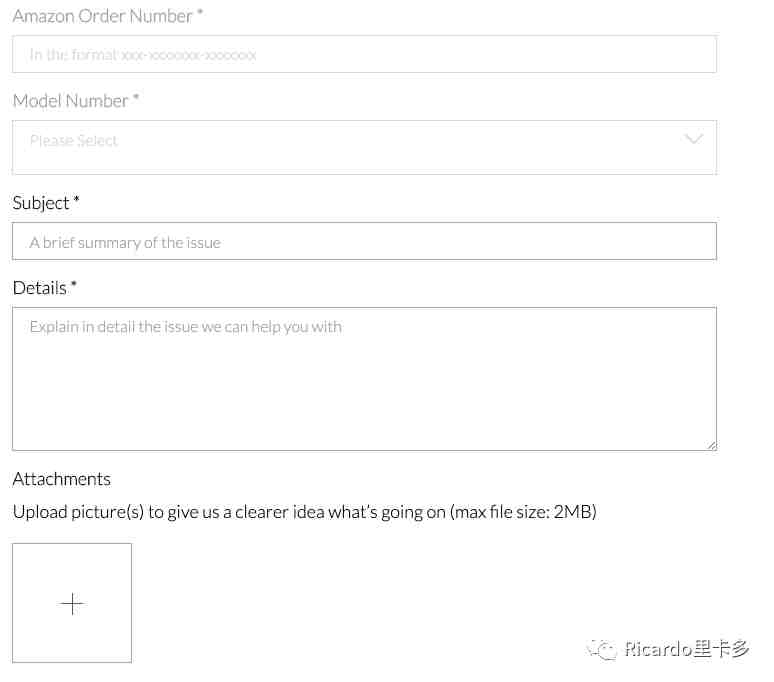Click the 'Ricardo' watermark text

click(x=658, y=649)
